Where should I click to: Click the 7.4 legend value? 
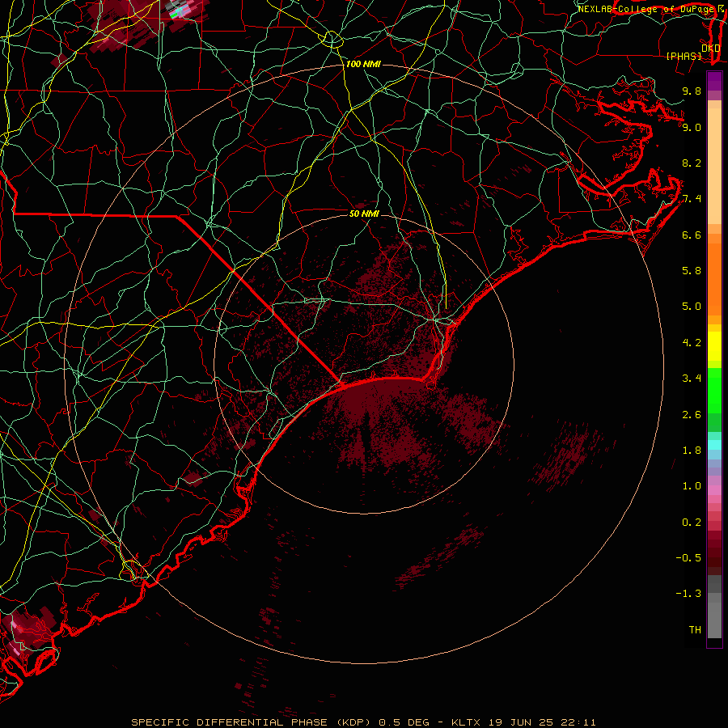coord(692,199)
